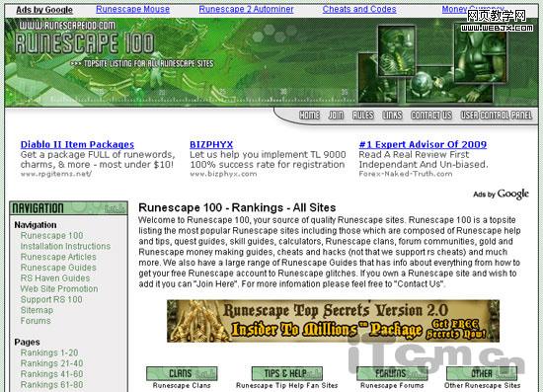Open Runescape 100 in the sidebar

[51, 235]
